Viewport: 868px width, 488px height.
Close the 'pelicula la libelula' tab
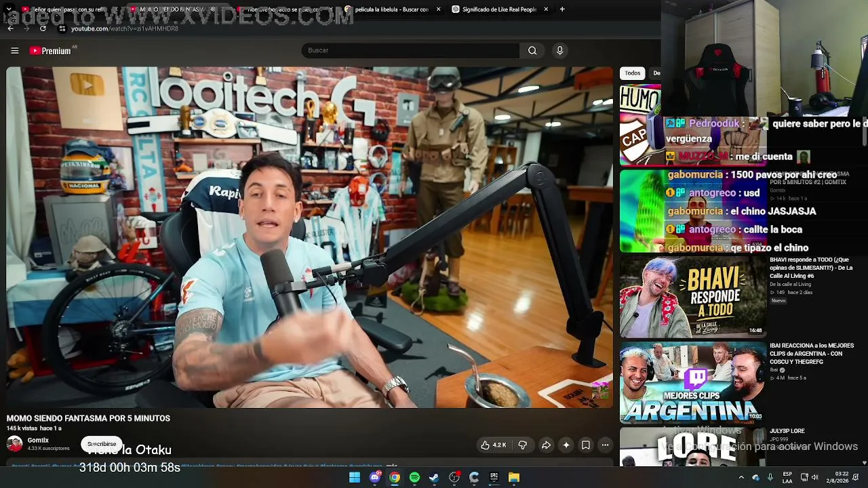(x=438, y=9)
